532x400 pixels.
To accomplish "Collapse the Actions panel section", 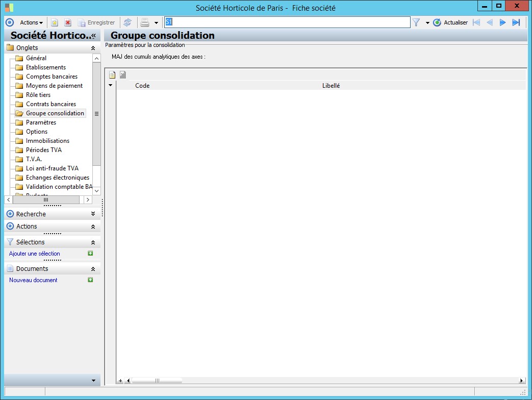I will pos(93,227).
